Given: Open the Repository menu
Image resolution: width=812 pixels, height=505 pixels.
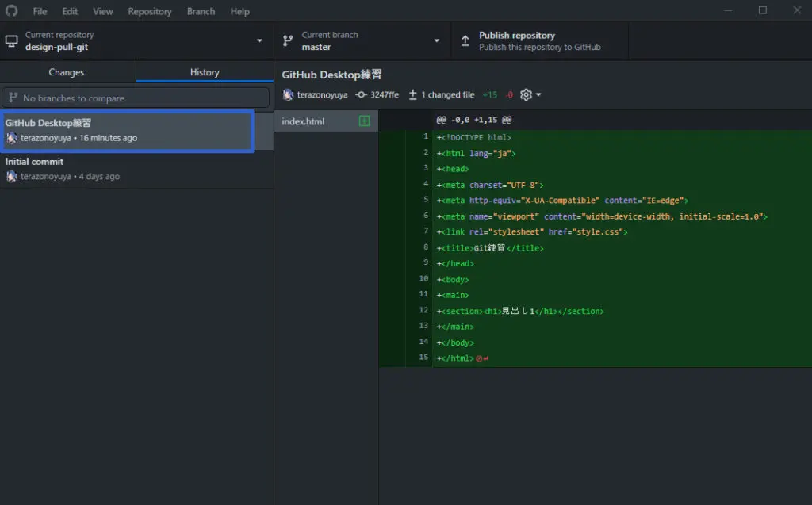Looking at the screenshot, I should pyautogui.click(x=149, y=11).
